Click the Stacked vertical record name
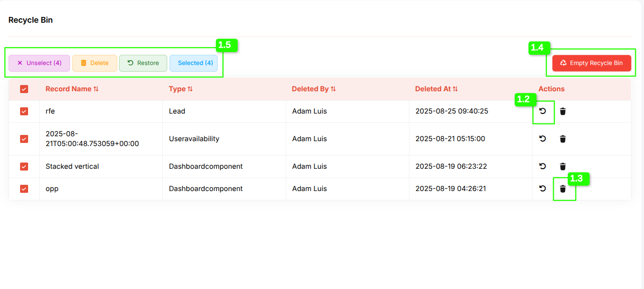Image resolution: width=644 pixels, height=289 pixels. click(x=72, y=167)
